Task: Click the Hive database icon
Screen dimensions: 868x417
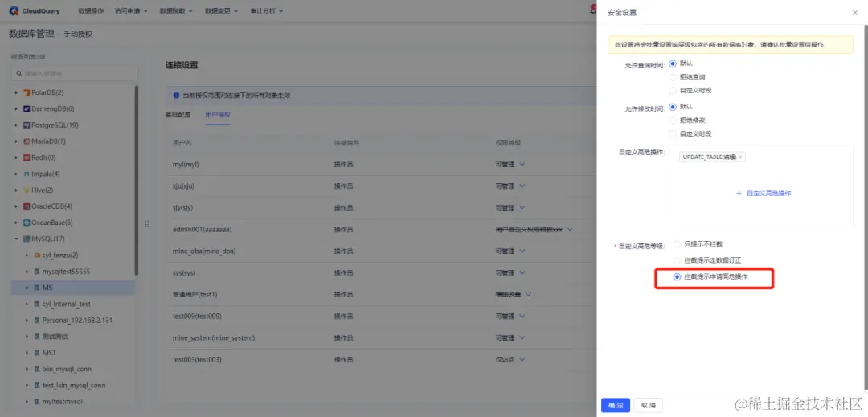Action: click(x=26, y=190)
